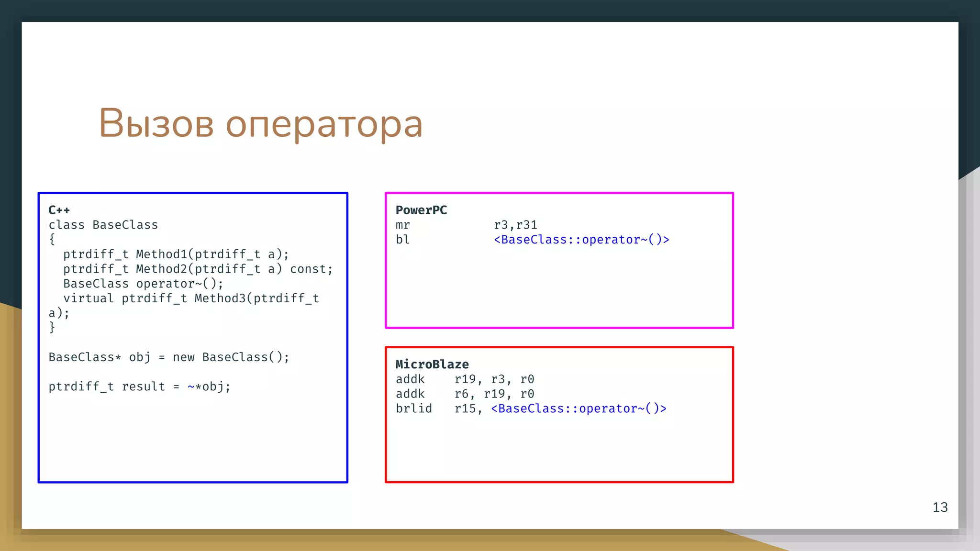Click the "C++" heading in blue box
Screen dimensions: 980x551
click(x=59, y=210)
